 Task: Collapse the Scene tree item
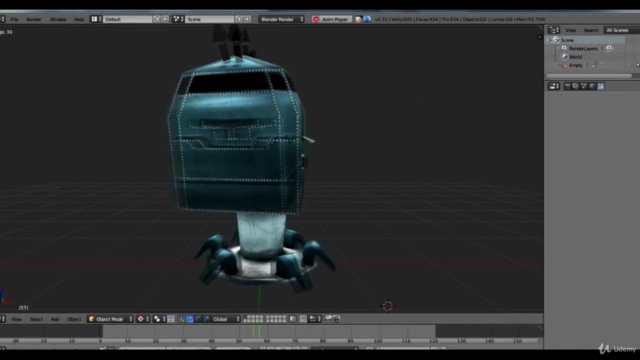pyautogui.click(x=548, y=40)
